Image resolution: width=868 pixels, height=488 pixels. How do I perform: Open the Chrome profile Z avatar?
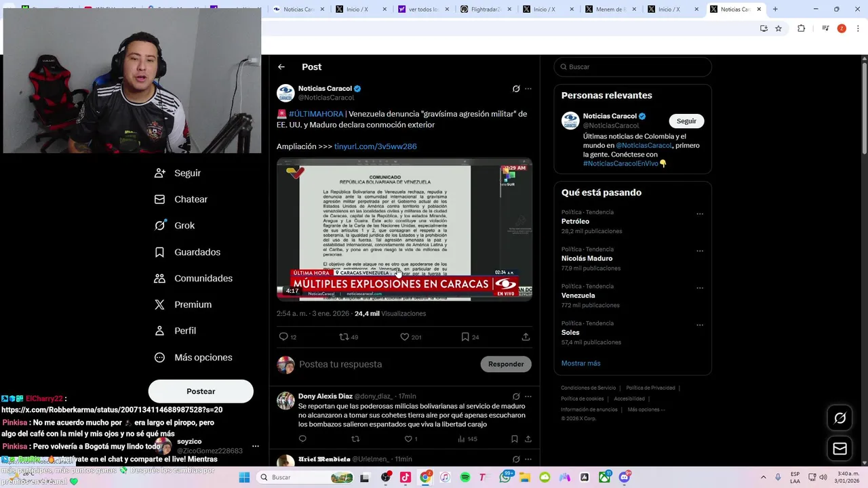pos(842,28)
